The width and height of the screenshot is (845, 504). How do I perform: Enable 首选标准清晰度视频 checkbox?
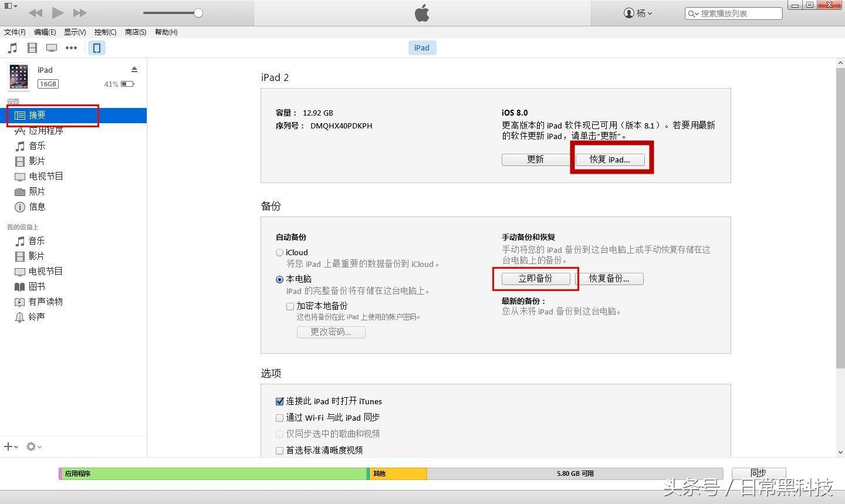point(279,451)
